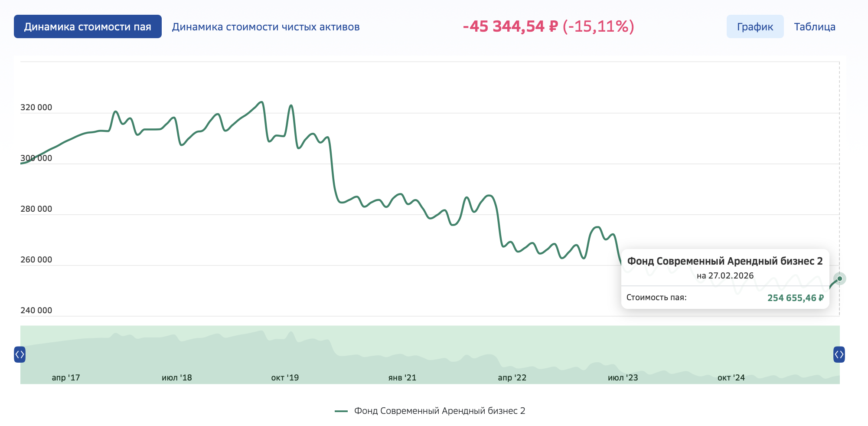Show the График view

pyautogui.click(x=755, y=27)
